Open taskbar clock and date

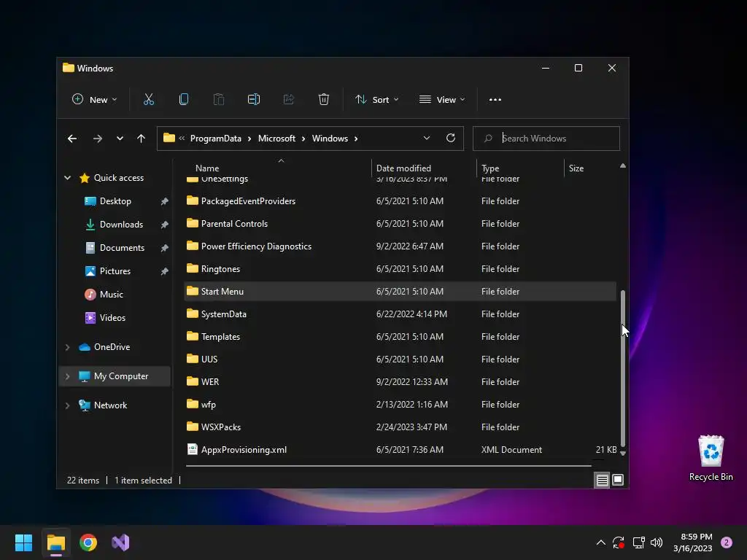tap(693, 542)
